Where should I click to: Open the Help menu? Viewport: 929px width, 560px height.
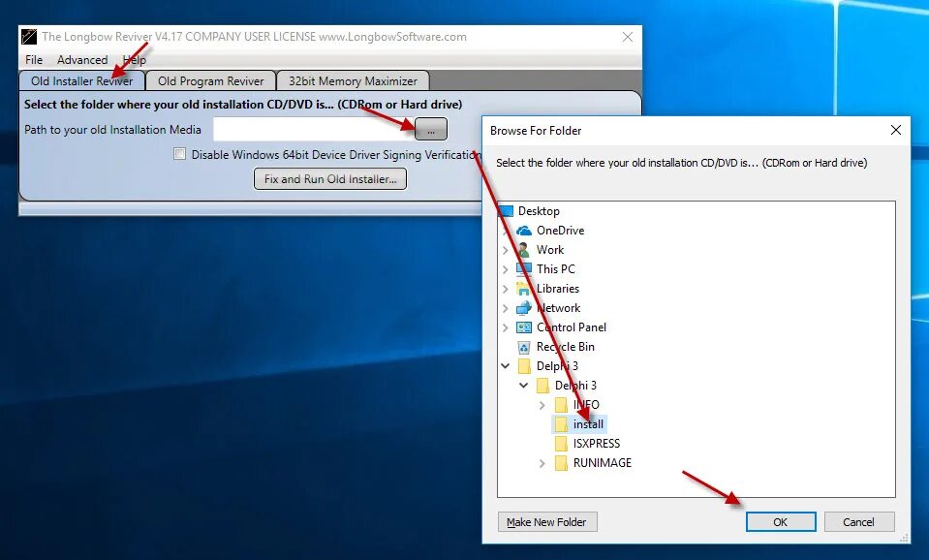(x=135, y=60)
